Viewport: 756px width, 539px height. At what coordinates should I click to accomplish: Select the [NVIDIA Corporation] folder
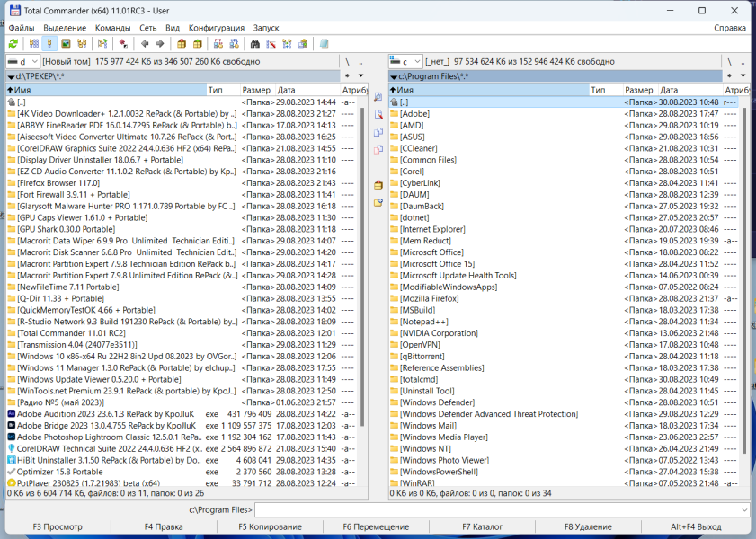pyautogui.click(x=565, y=333)
